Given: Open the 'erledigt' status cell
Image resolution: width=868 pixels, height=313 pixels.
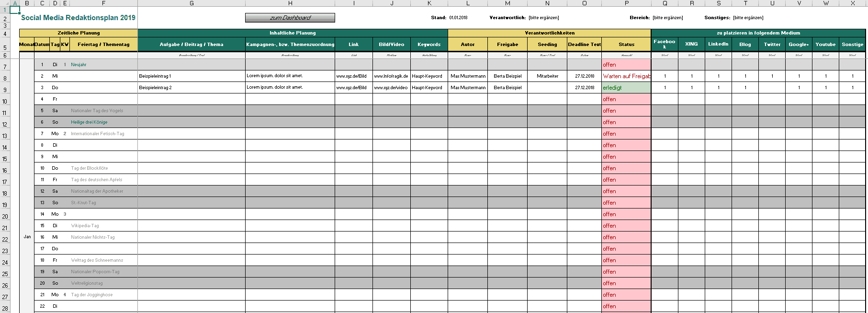Looking at the screenshot, I should click(x=626, y=88).
